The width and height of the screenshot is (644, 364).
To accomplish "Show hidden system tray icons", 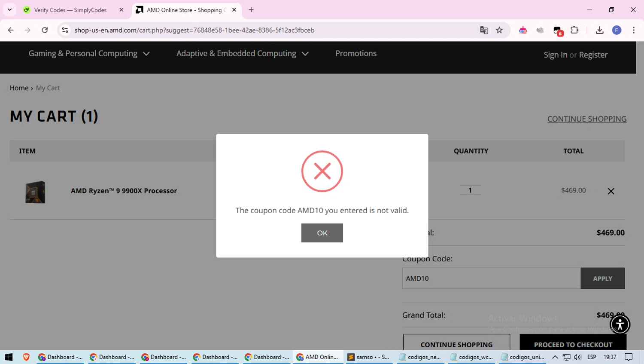I will coord(555,357).
